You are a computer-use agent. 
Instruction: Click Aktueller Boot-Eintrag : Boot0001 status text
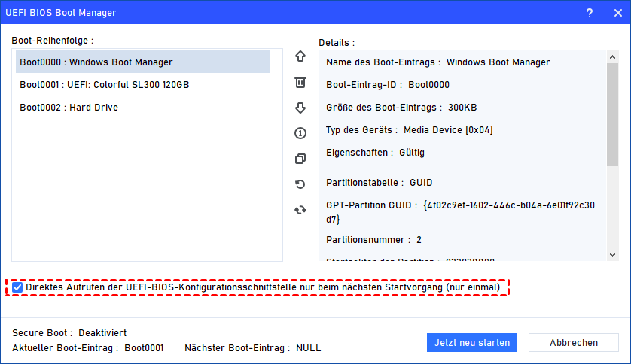pyautogui.click(x=88, y=348)
